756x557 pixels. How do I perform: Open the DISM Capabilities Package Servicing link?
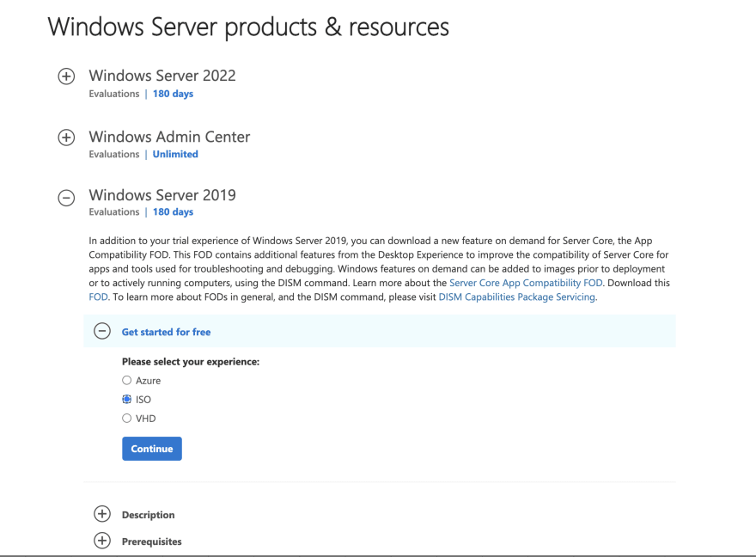click(x=516, y=297)
